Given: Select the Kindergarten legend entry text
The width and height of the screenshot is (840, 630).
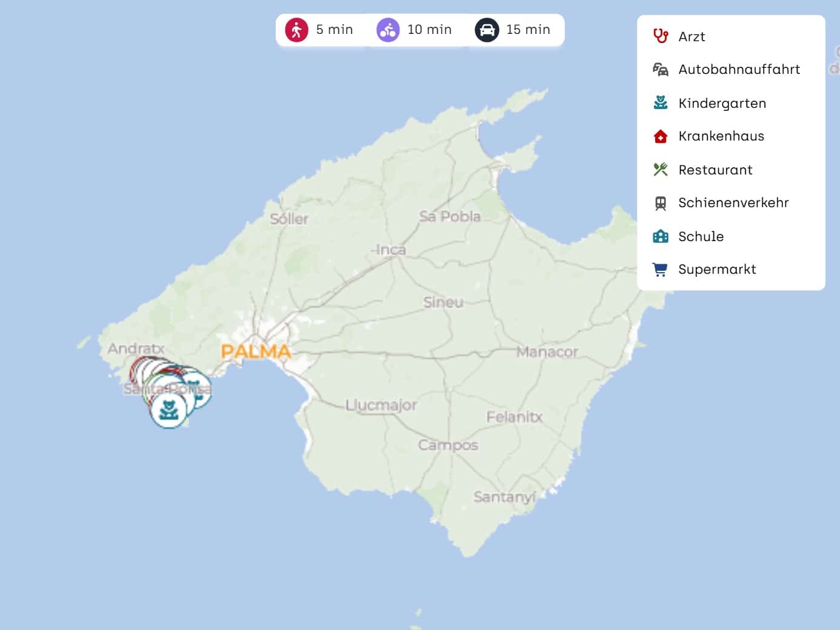Looking at the screenshot, I should 722,104.
